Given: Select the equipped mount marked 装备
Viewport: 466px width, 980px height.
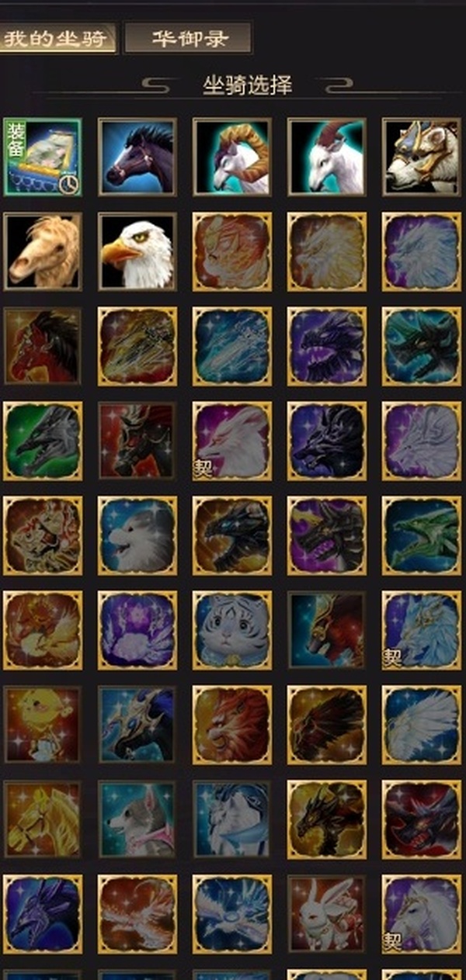Looking at the screenshot, I should pos(42,157).
